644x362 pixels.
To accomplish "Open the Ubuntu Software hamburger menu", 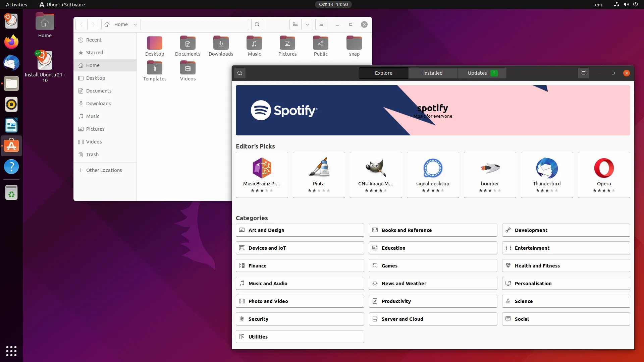I will pyautogui.click(x=583, y=73).
